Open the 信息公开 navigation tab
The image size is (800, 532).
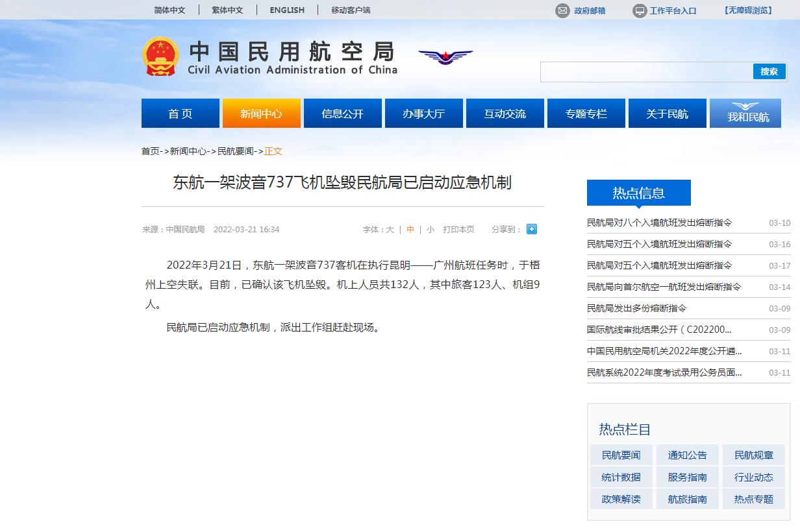pos(342,114)
